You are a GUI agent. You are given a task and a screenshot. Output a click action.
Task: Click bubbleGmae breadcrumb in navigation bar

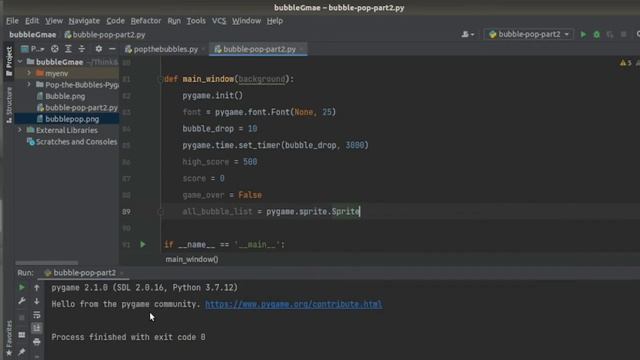[33, 35]
